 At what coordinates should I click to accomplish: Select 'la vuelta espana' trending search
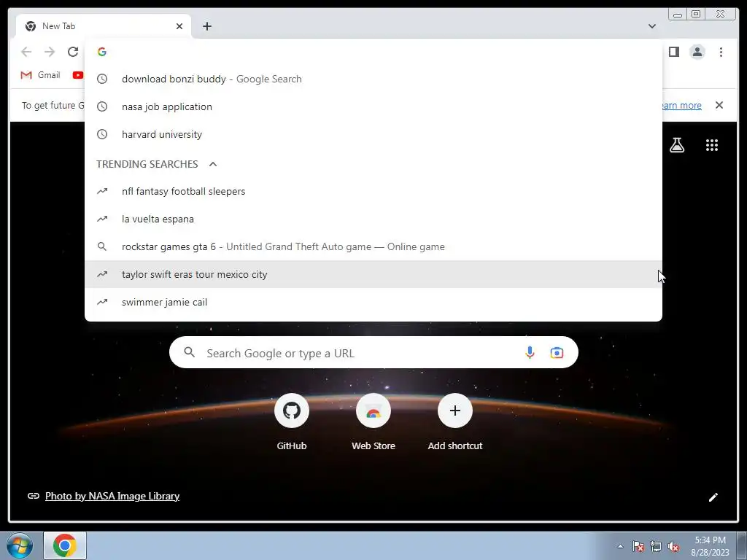click(x=373, y=219)
